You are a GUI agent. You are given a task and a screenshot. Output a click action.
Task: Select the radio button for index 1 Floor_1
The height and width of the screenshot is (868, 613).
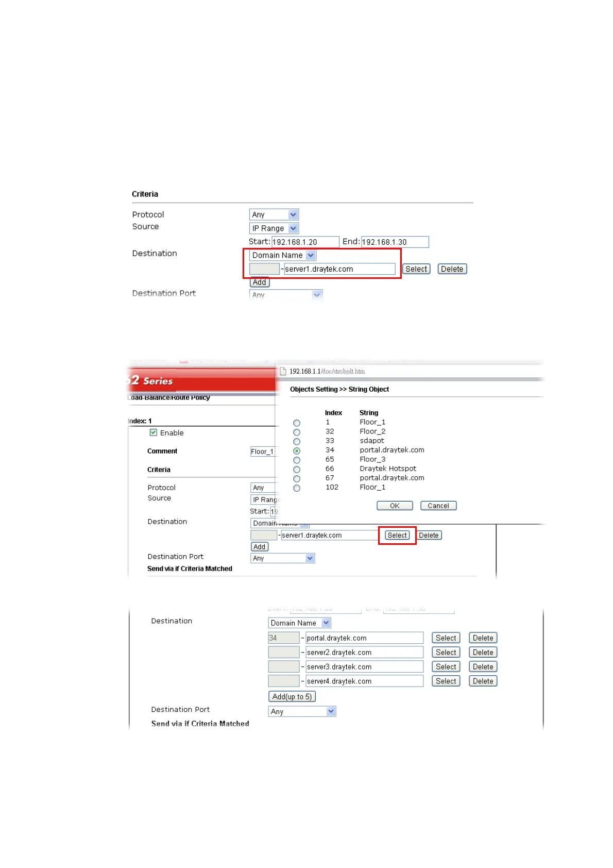(x=297, y=423)
